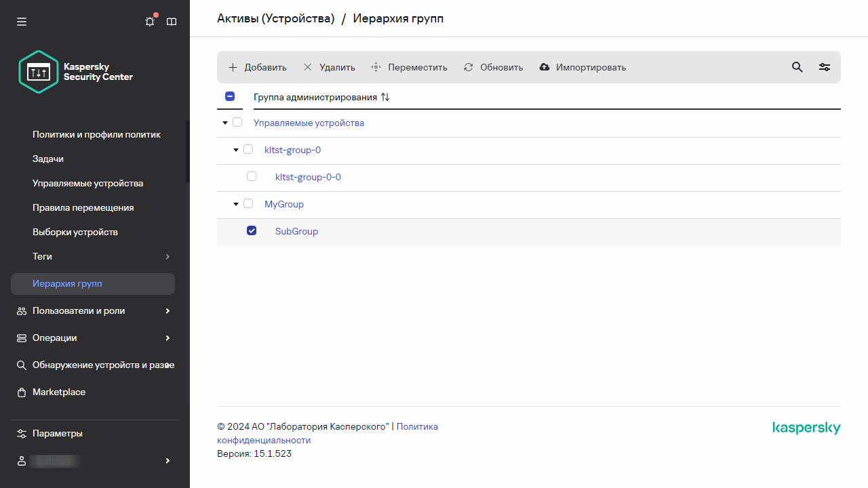
Task: Open Правила перемещения sidebar item
Action: point(83,207)
